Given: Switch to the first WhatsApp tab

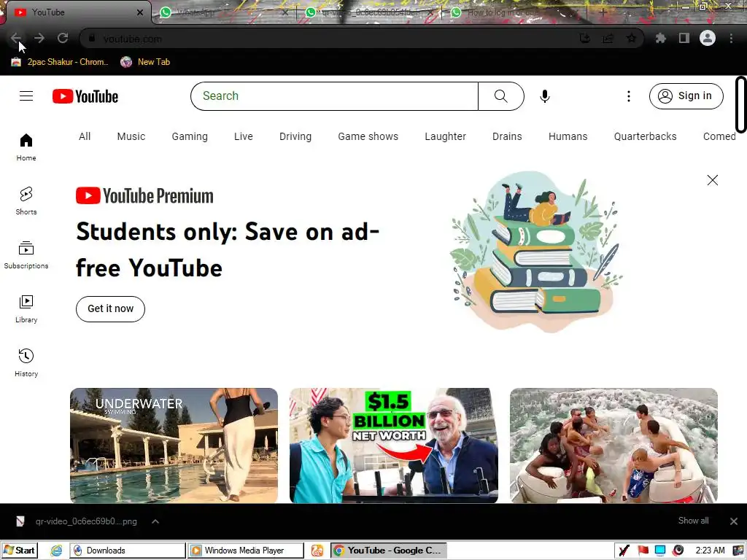Looking at the screenshot, I should (224, 12).
